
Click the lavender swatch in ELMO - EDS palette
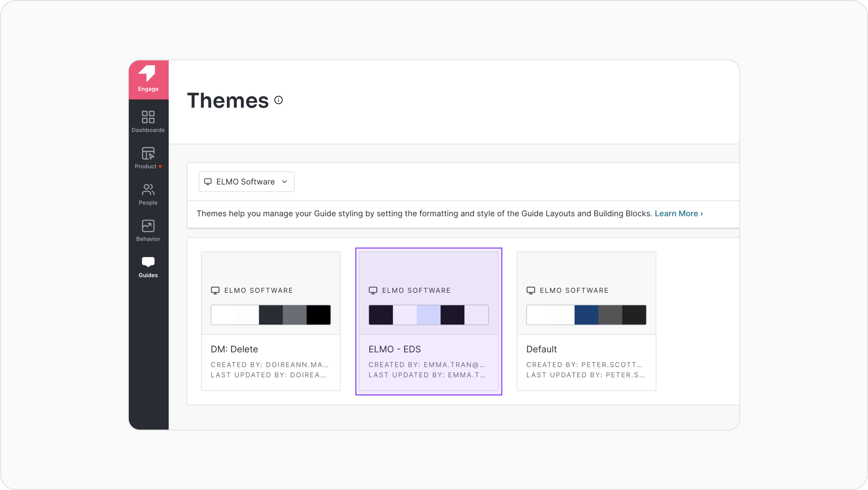pyautogui.click(x=428, y=315)
